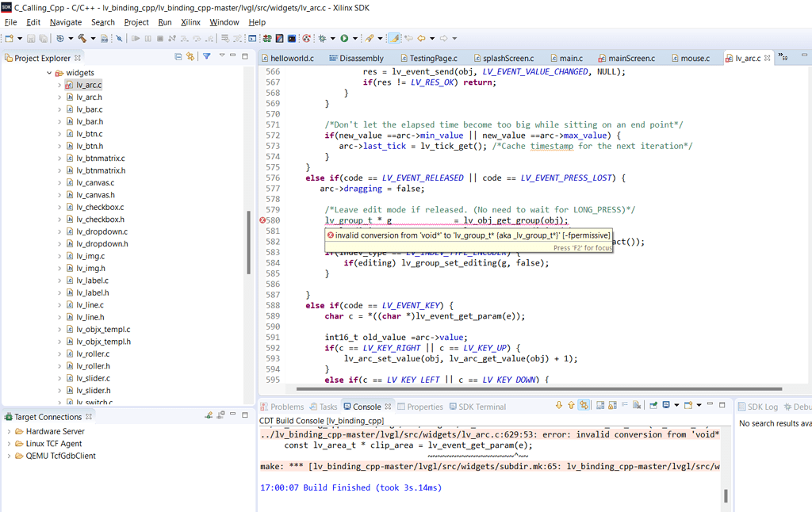
Task: Click the Target Connections view title
Action: 48,417
